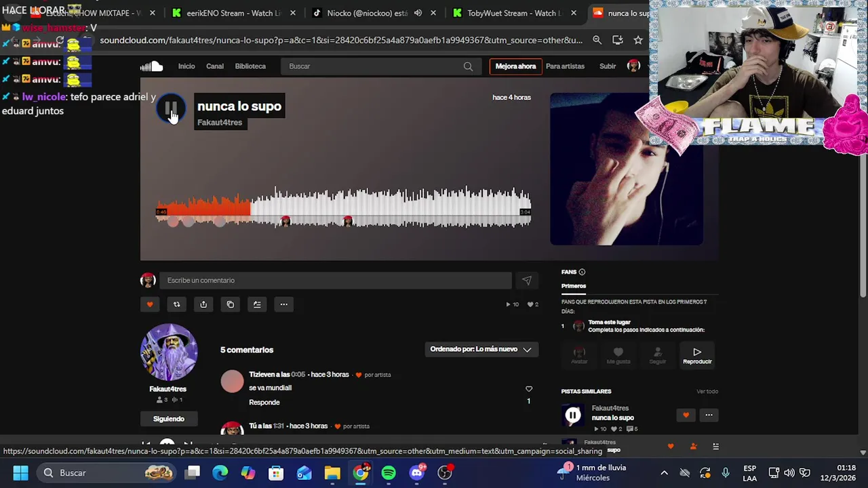Click browser zoom magnifier in address bar
868x488 pixels.
click(x=597, y=40)
